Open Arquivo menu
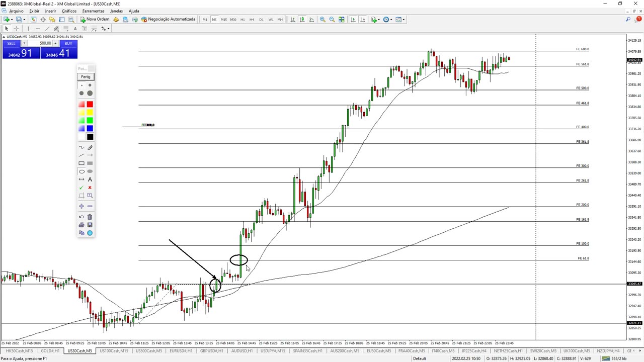 tap(16, 11)
